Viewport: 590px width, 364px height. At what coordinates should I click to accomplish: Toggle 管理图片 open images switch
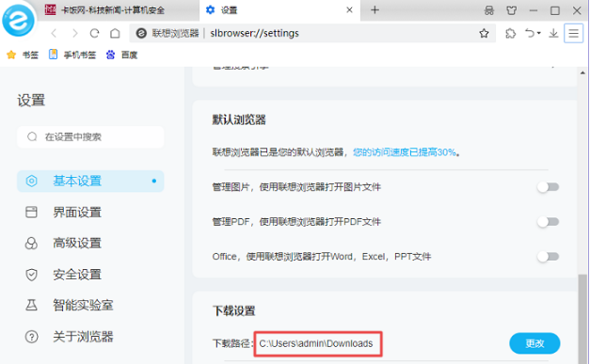tap(548, 187)
